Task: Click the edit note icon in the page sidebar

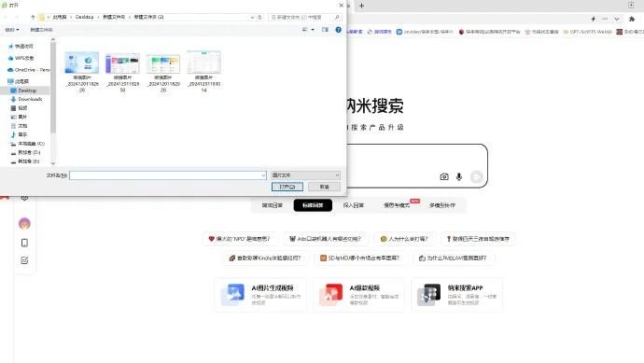Action: [x=24, y=260]
